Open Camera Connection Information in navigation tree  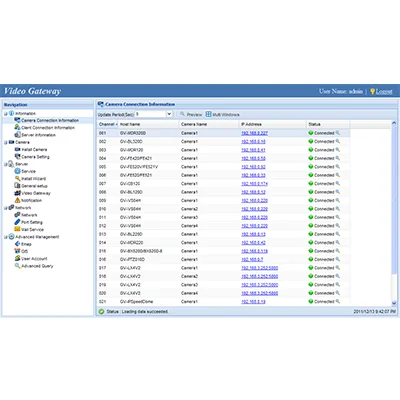pos(50,120)
